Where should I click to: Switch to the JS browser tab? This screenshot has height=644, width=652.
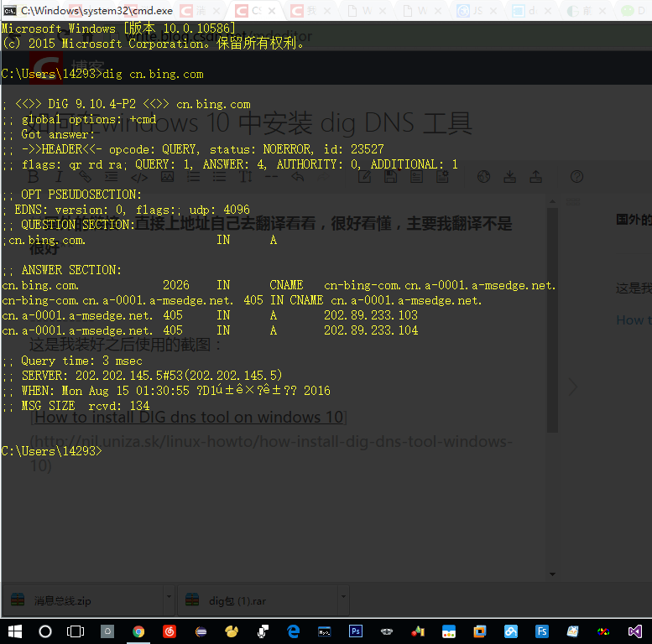click(477, 10)
